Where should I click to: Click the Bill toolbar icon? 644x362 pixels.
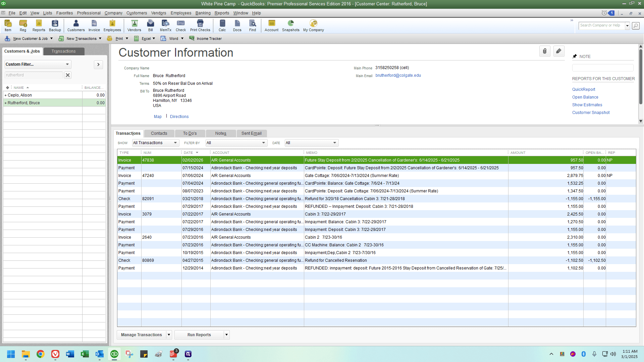(151, 25)
